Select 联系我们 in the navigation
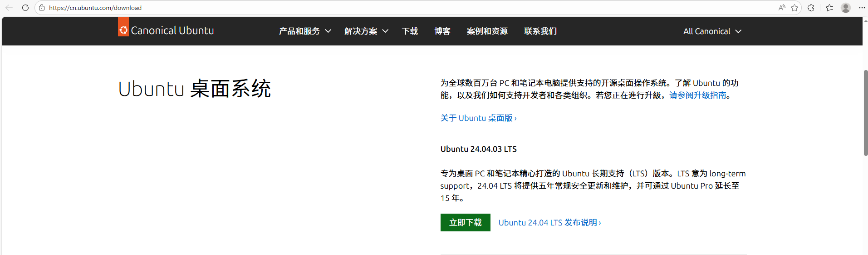 pos(540,31)
